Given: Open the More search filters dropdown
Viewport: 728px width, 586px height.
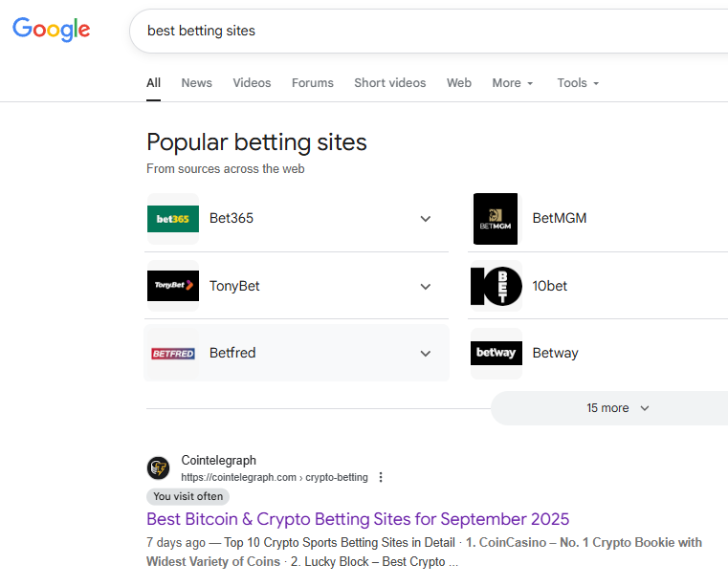Looking at the screenshot, I should [513, 83].
